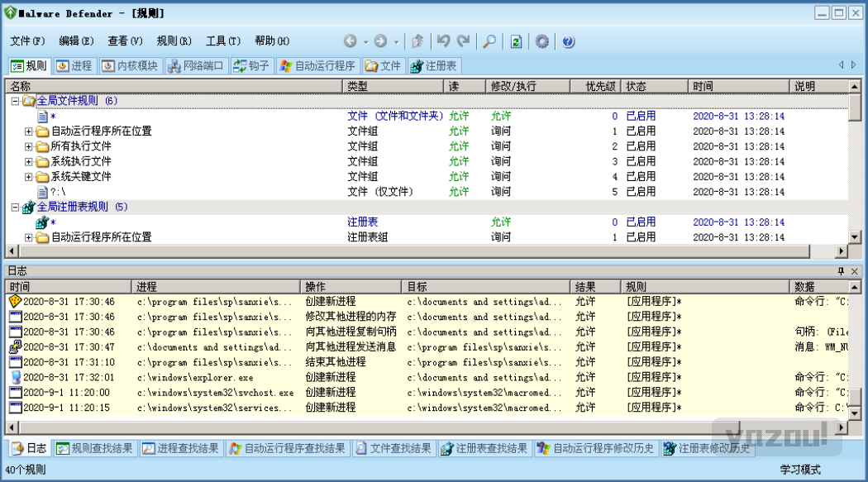868x482 pixels.
Task: Click the Refresh toolbar icon
Action: [516, 41]
